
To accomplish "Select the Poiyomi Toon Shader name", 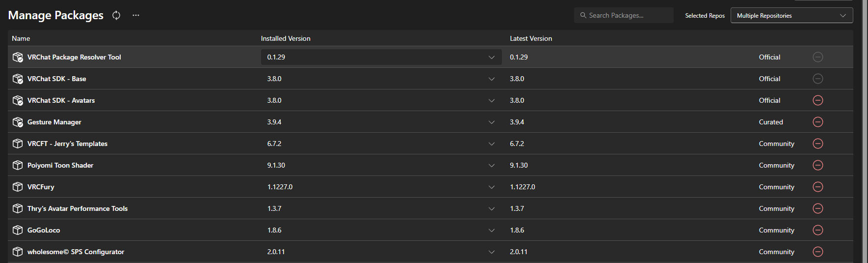I will [x=60, y=165].
